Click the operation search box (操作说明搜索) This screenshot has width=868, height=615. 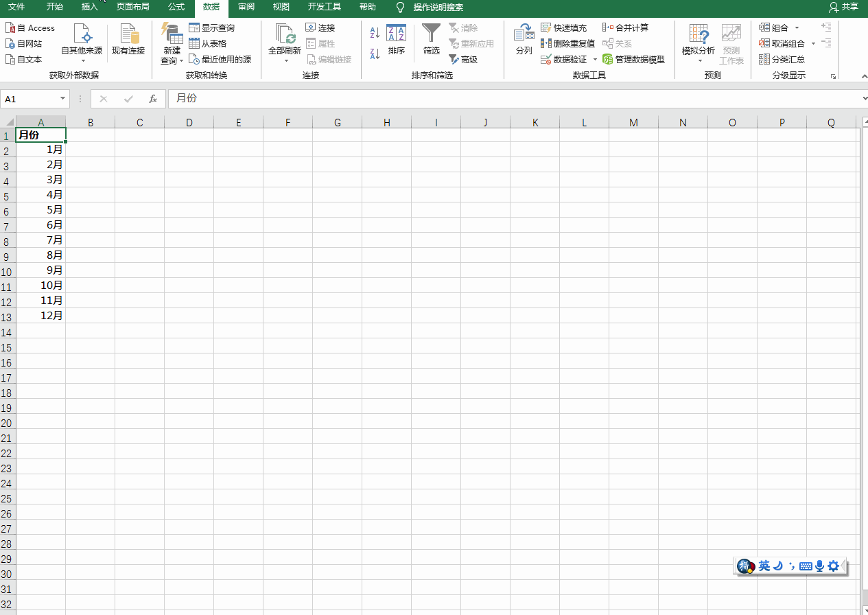pos(438,8)
